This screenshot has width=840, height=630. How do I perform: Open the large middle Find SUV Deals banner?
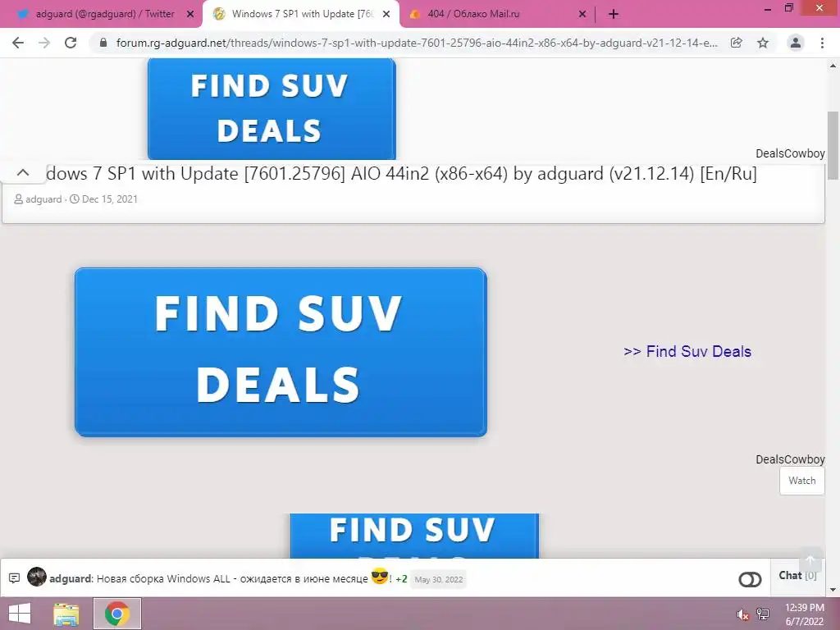[x=281, y=352]
